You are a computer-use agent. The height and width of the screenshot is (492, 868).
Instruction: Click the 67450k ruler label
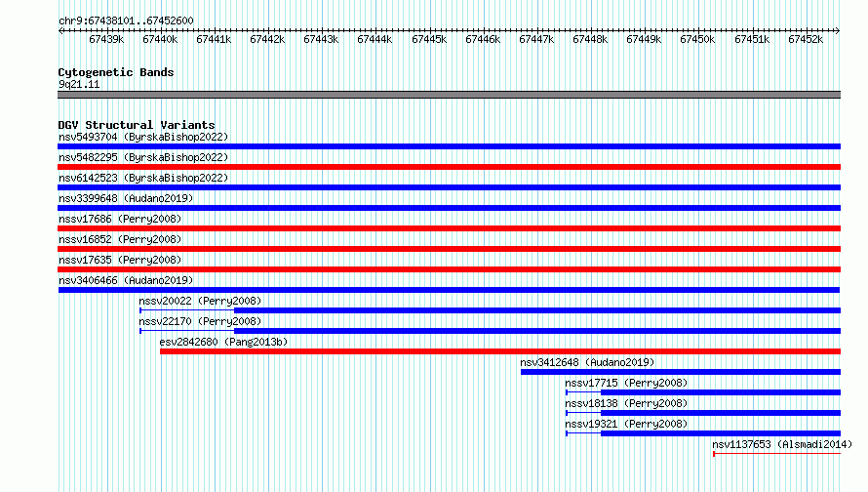pos(697,39)
